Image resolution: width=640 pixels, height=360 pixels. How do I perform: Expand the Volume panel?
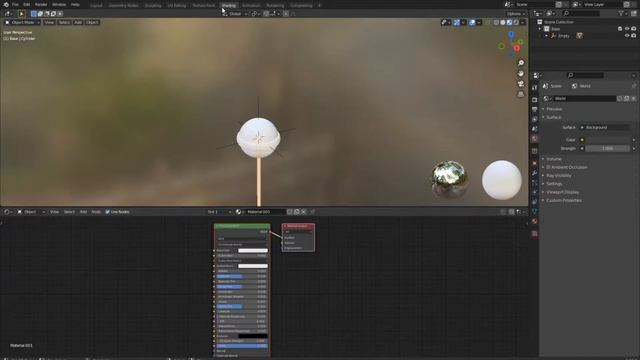554,159
